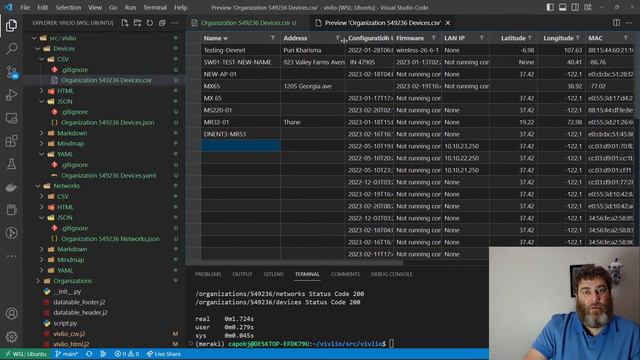Open the Explorer view in activity bar
640x360 pixels.
pos(11,26)
